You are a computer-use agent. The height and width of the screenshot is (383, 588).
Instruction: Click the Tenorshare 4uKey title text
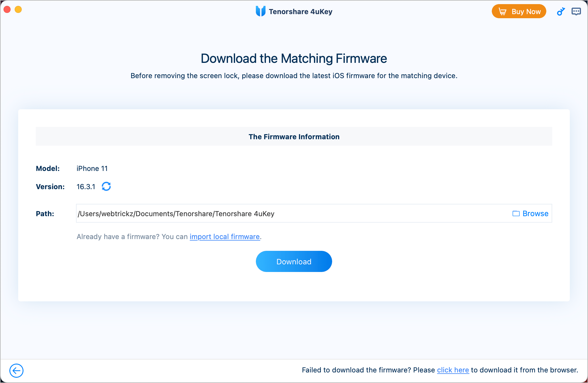300,12
